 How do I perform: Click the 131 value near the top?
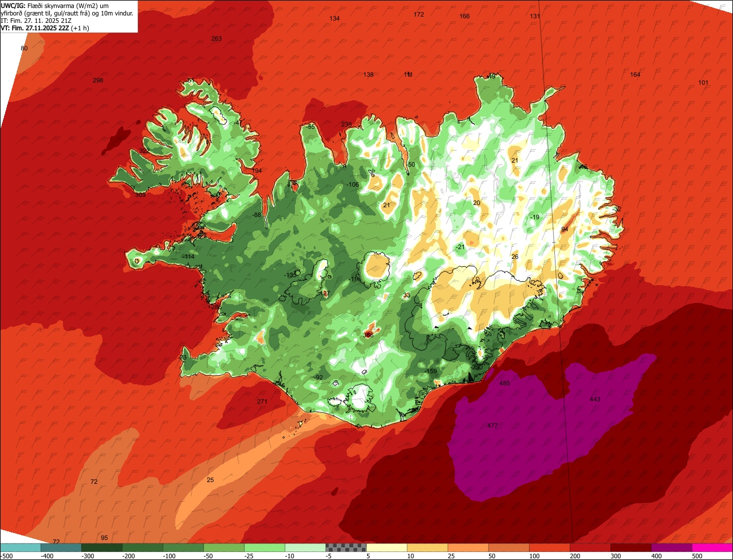click(x=535, y=16)
